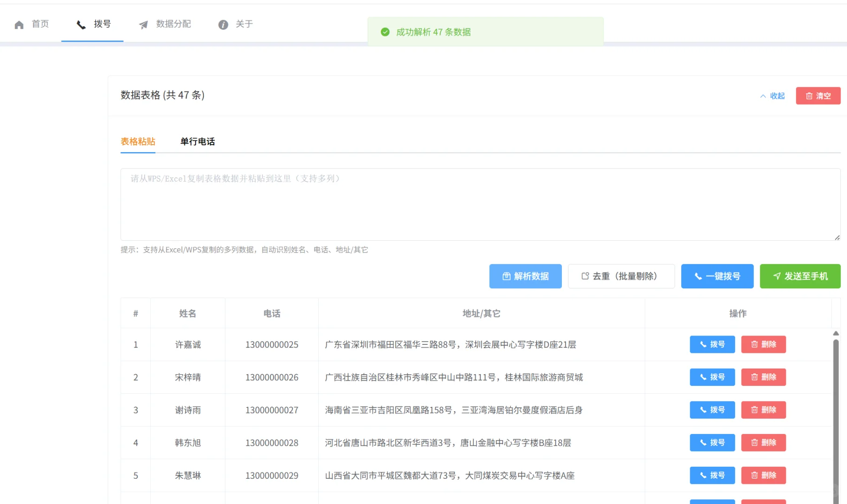
Task: Click the 首页 home icon
Action: (x=19, y=24)
